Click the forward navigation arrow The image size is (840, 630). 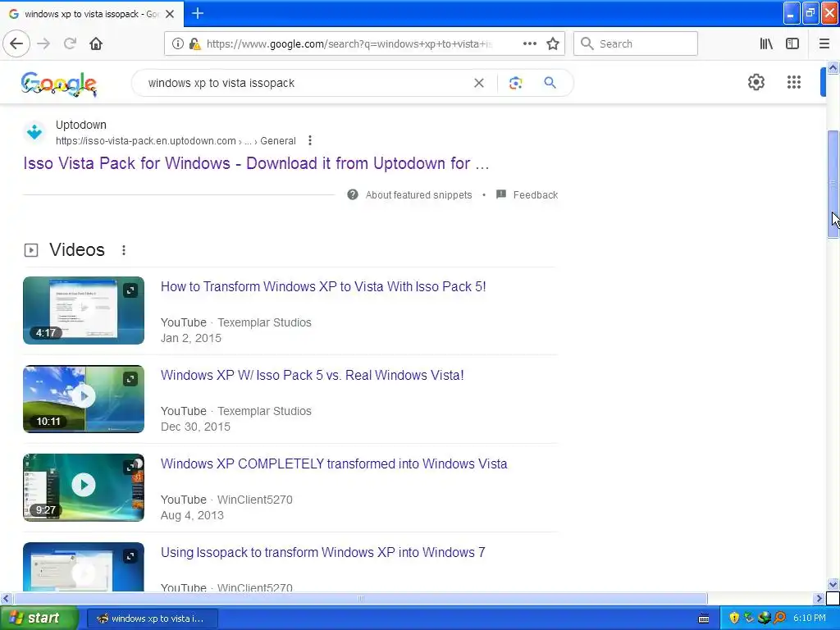click(44, 44)
